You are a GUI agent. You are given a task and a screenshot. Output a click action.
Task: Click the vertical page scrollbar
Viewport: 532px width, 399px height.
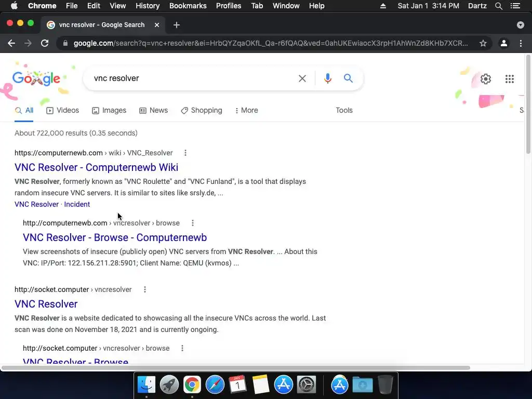click(x=528, y=104)
